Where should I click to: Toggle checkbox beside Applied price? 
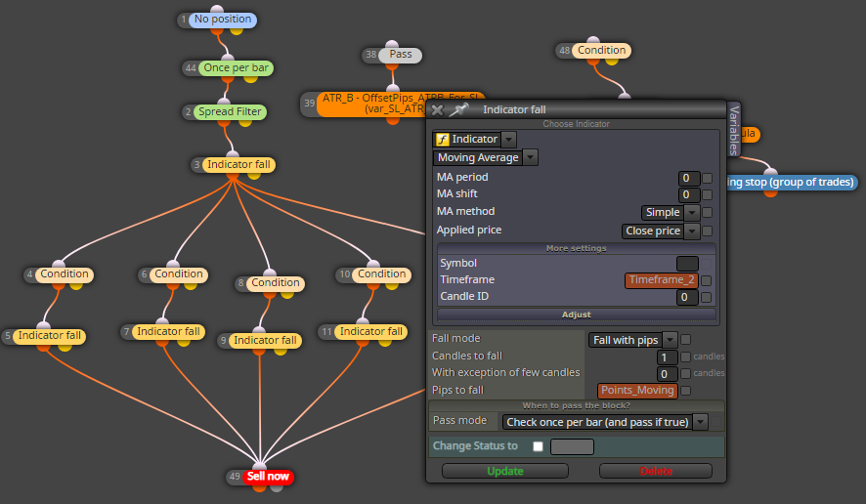(707, 231)
